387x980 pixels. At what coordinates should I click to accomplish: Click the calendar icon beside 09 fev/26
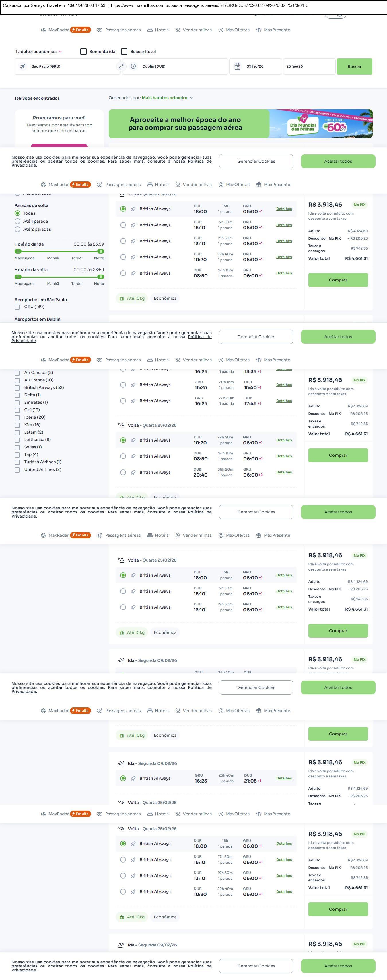[237, 66]
